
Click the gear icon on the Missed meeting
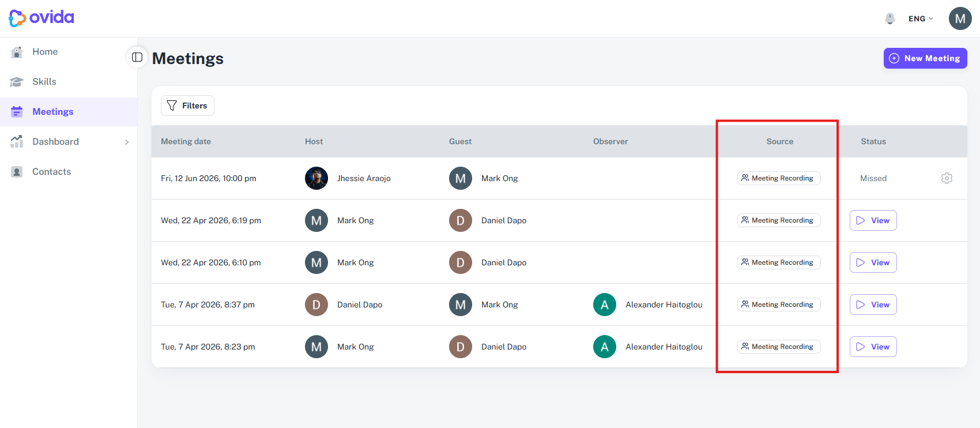coord(947,178)
